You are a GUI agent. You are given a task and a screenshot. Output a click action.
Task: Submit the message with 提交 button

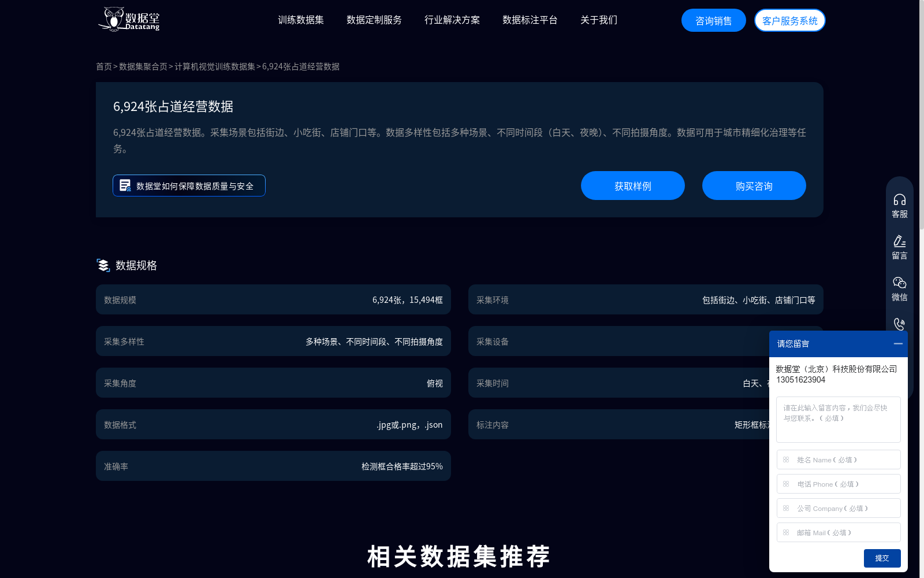[882, 558]
